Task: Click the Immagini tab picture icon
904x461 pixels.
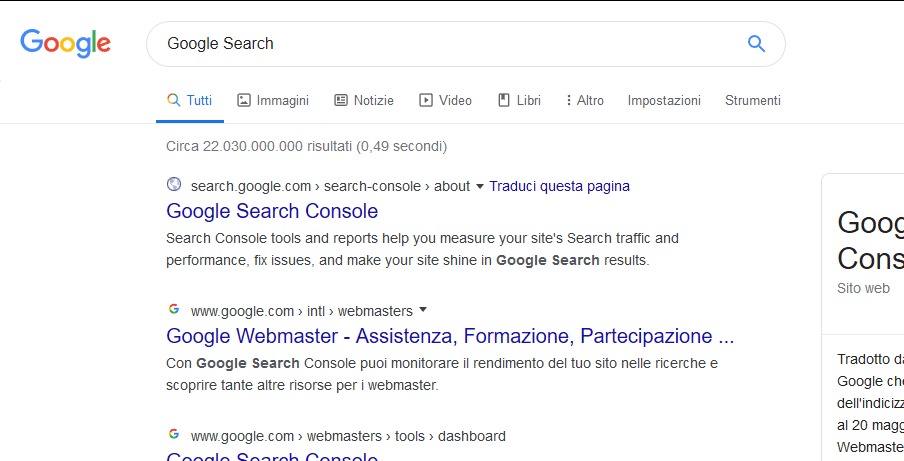Action: pyautogui.click(x=244, y=100)
